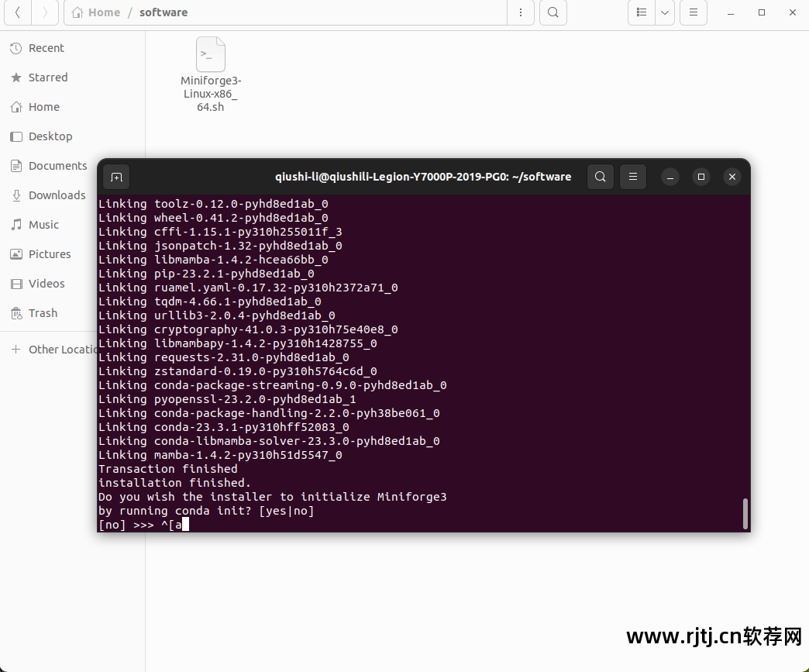809x672 pixels.
Task: Click 'installation finished.' line in terminal
Action: 175,483
